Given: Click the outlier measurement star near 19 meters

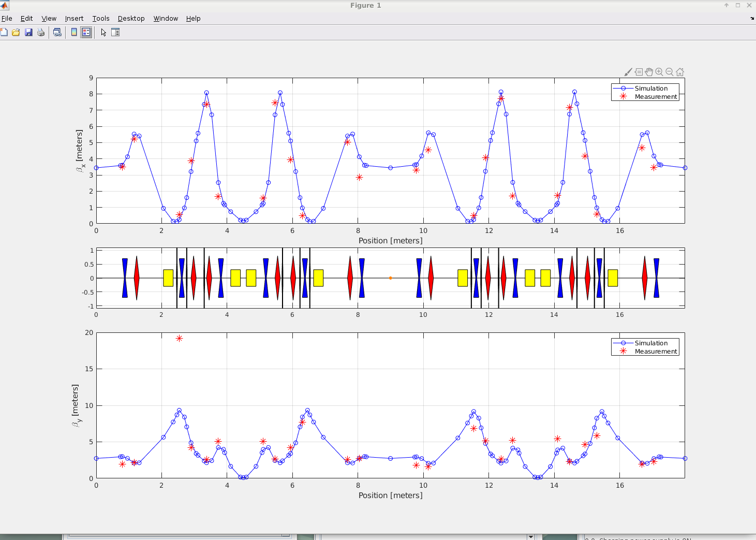Looking at the screenshot, I should pyautogui.click(x=179, y=339).
